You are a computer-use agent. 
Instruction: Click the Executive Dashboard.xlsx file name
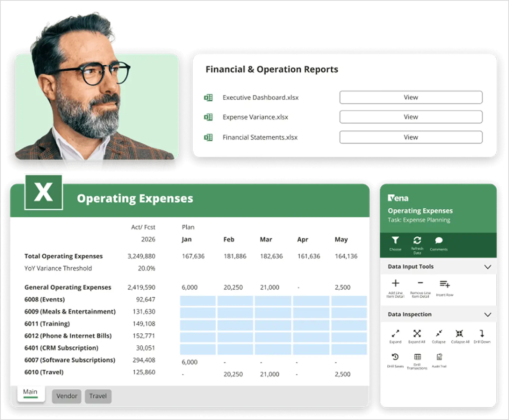pyautogui.click(x=261, y=97)
